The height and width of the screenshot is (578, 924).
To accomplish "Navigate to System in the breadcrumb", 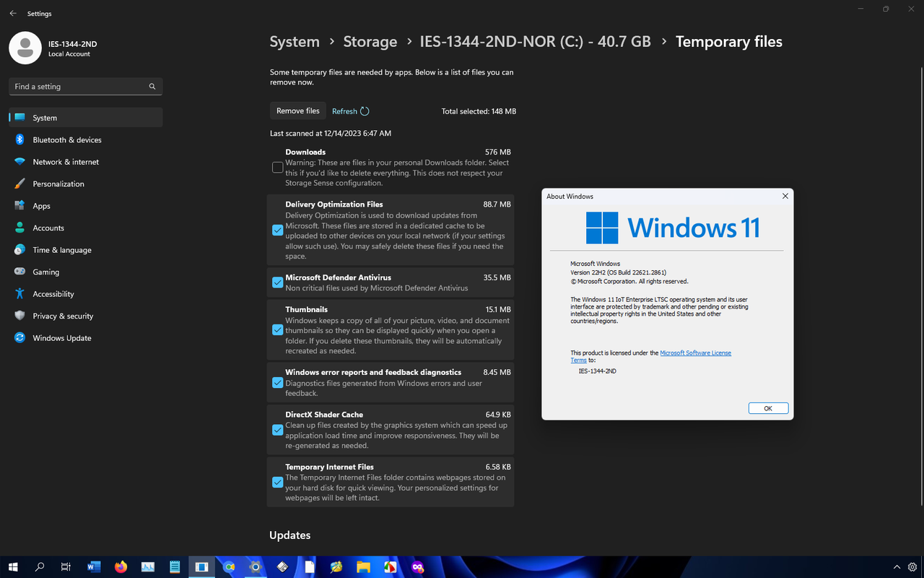I will coord(295,42).
